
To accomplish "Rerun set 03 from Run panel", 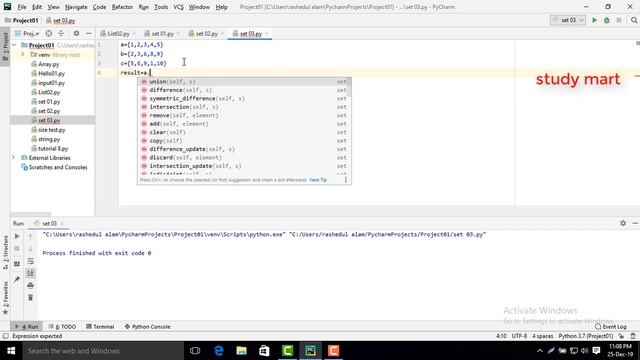I will pos(17,236).
